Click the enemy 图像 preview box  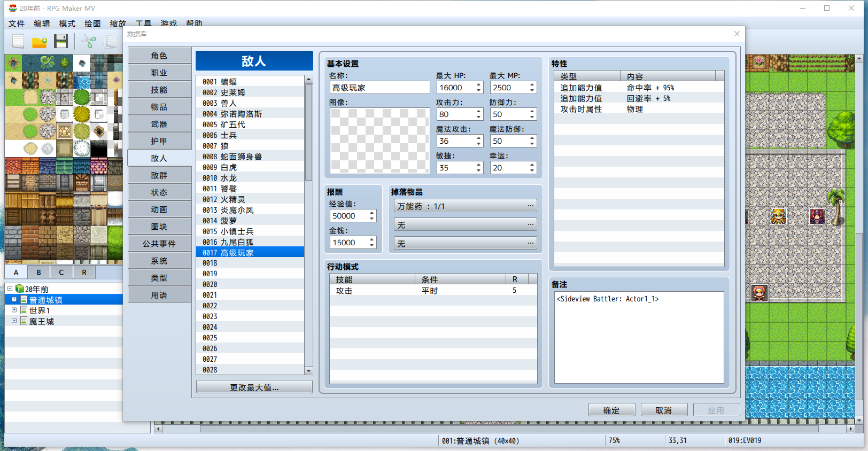379,141
